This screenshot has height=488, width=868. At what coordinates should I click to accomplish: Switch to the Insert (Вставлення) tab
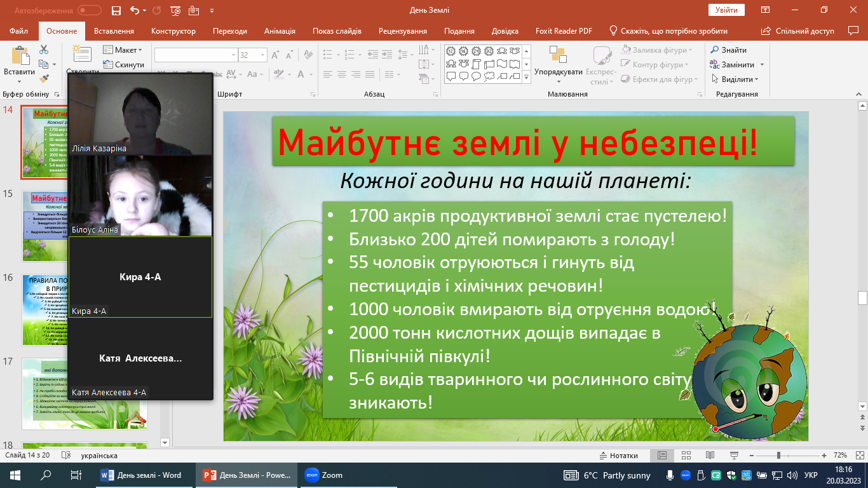pos(114,30)
